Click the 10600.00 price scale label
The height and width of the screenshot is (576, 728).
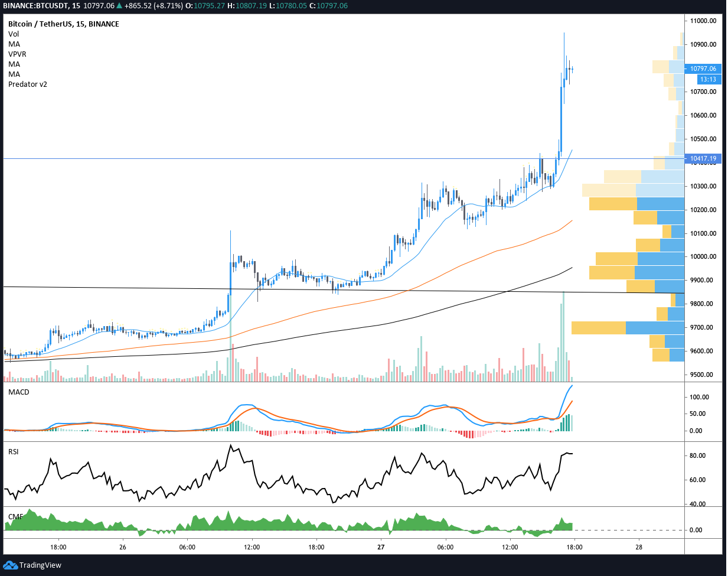pos(703,115)
